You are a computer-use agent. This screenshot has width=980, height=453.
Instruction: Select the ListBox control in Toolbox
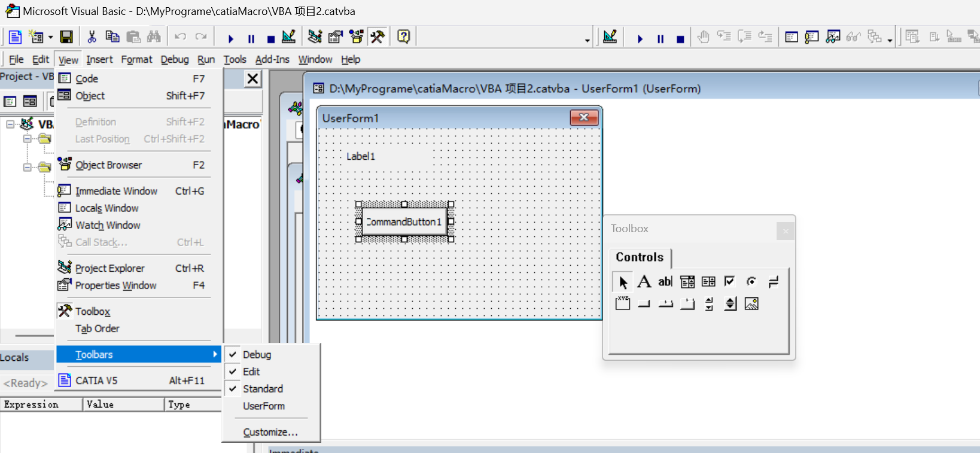(x=708, y=281)
